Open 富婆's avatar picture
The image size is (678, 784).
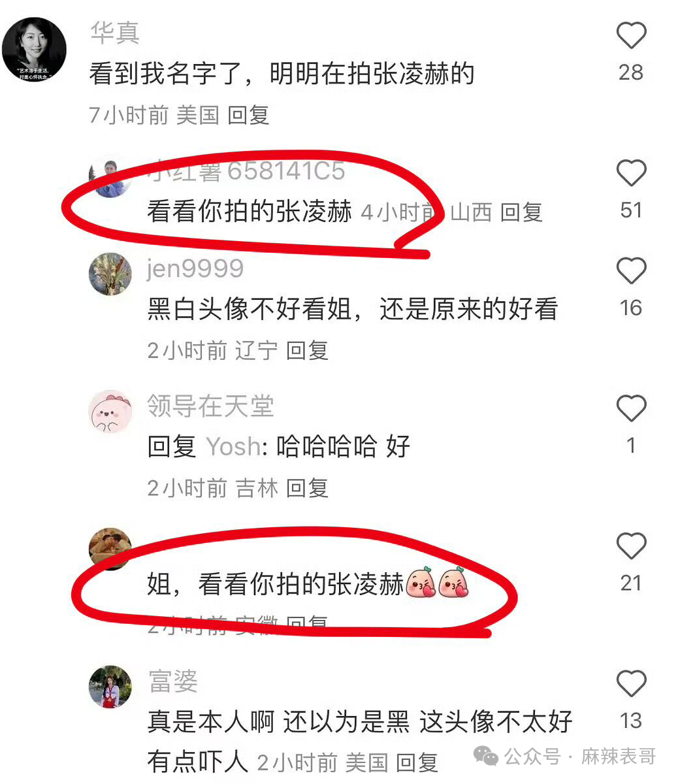point(110,687)
